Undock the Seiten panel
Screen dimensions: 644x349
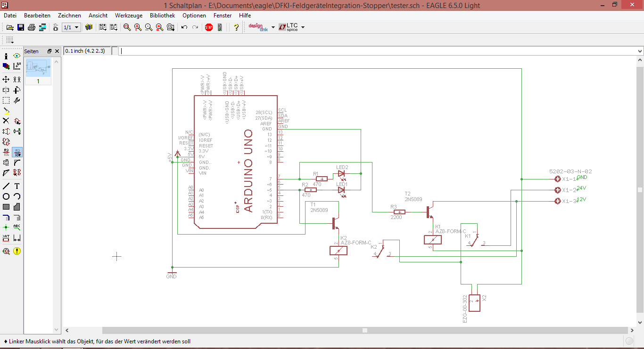49,51
